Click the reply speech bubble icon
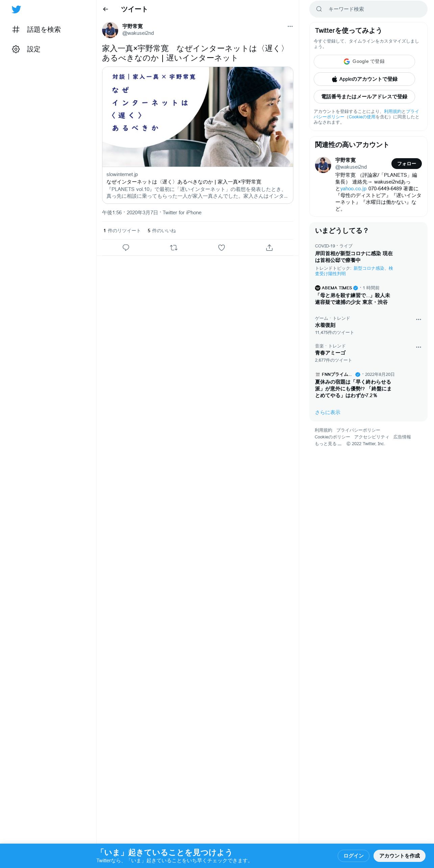 tap(126, 248)
